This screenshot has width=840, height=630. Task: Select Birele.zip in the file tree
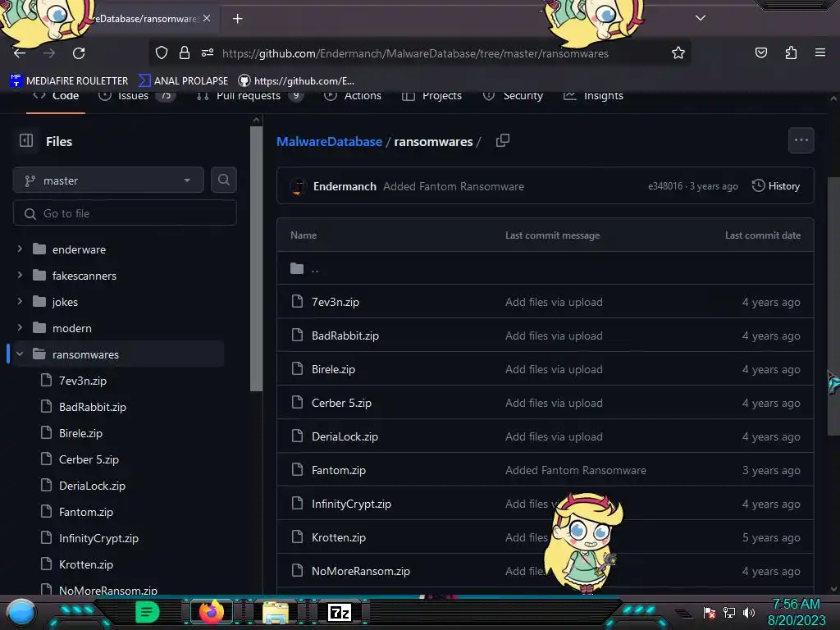pyautogui.click(x=80, y=433)
